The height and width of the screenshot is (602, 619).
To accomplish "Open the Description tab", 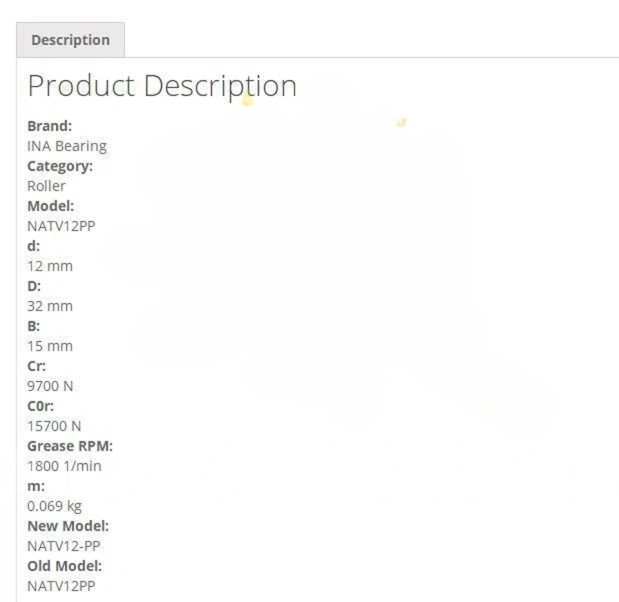I will point(71,40).
